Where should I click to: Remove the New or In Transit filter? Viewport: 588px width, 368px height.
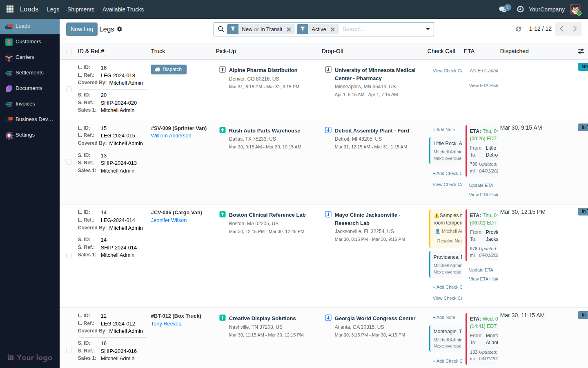pyautogui.click(x=289, y=29)
